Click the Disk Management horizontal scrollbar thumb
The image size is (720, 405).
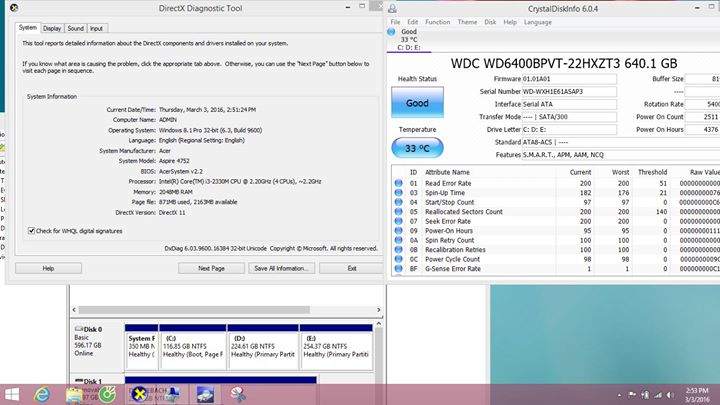194,310
